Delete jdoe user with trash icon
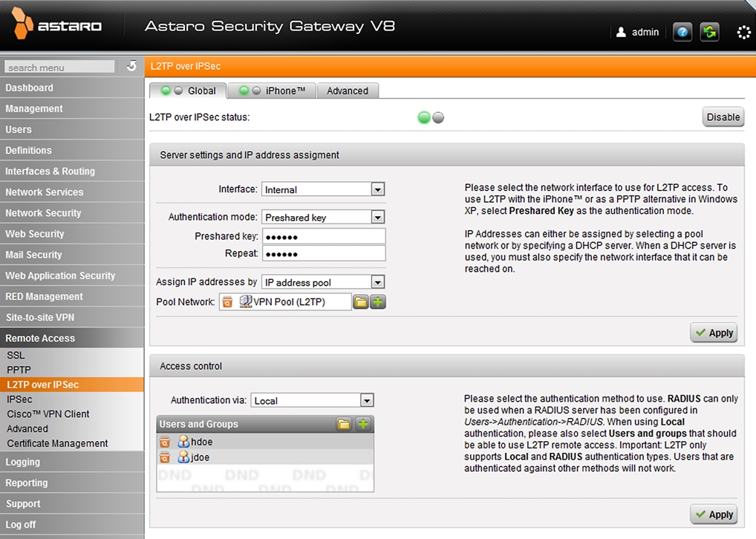Screen dimensions: 756x539 click(165, 457)
